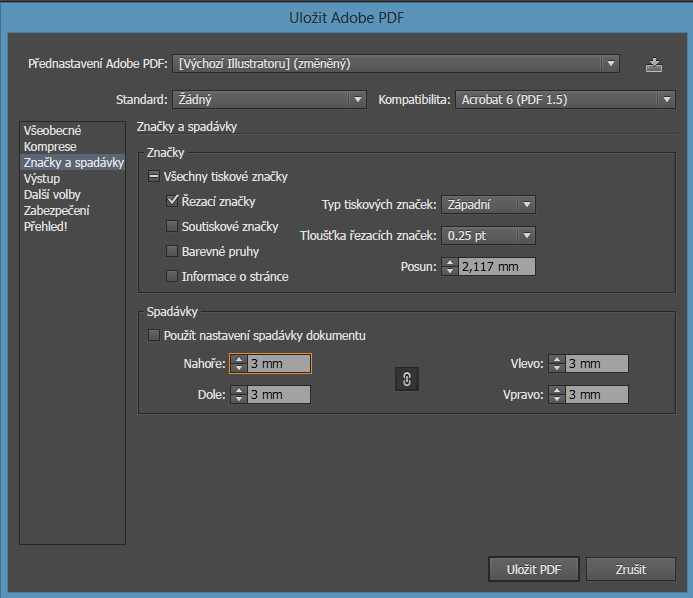The height and width of the screenshot is (598, 693).
Task: Click the Posun stepper arrows
Action: tap(449, 267)
